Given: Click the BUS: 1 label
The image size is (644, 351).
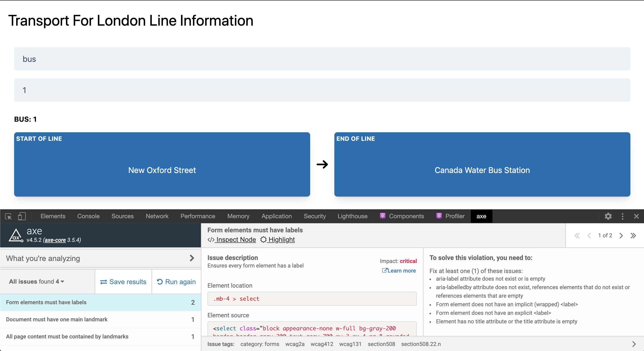Looking at the screenshot, I should tap(25, 119).
